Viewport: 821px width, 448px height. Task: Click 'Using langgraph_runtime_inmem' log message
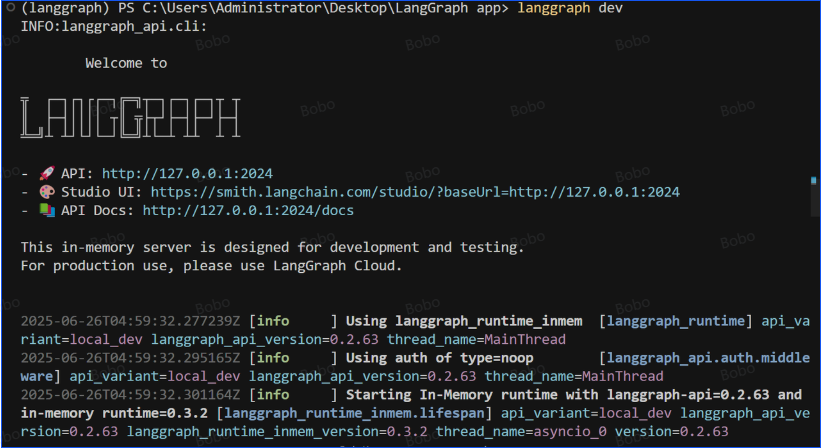(x=464, y=321)
